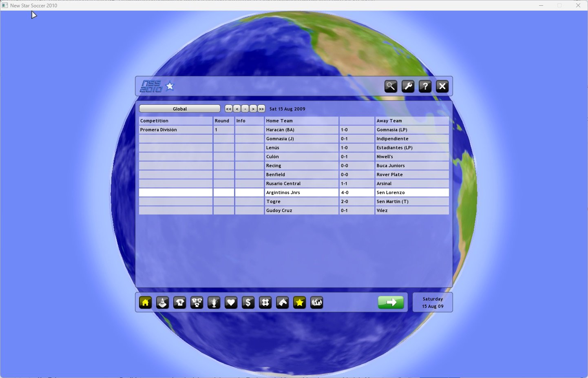This screenshot has width=588, height=378.
Task: Open the dollar sign finances icon
Action: tap(248, 303)
